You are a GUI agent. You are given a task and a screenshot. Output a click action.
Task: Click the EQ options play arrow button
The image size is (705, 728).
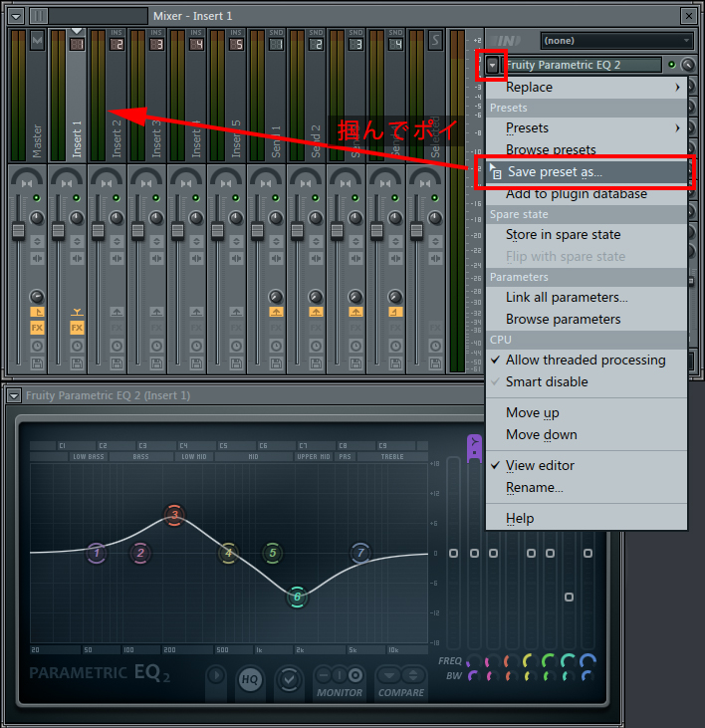216,675
